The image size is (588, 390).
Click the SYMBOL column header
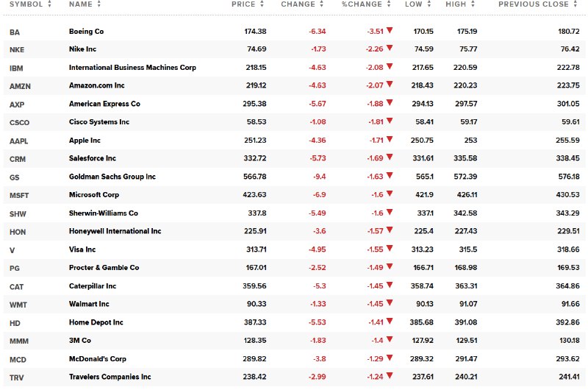[x=26, y=4]
